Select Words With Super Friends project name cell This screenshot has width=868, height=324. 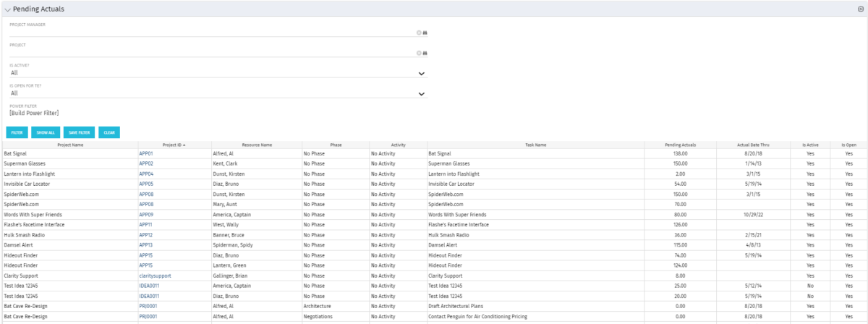click(70, 215)
